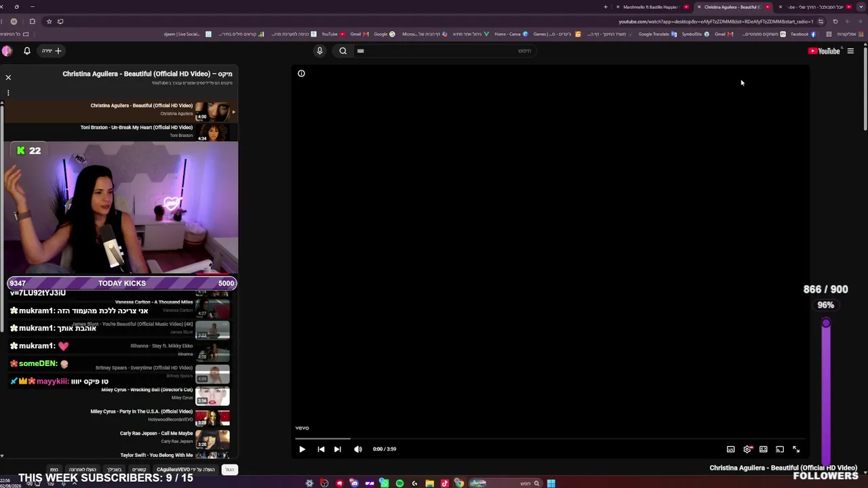Enter fullscreen on the video player
This screenshot has width=868, height=488.
click(x=796, y=449)
